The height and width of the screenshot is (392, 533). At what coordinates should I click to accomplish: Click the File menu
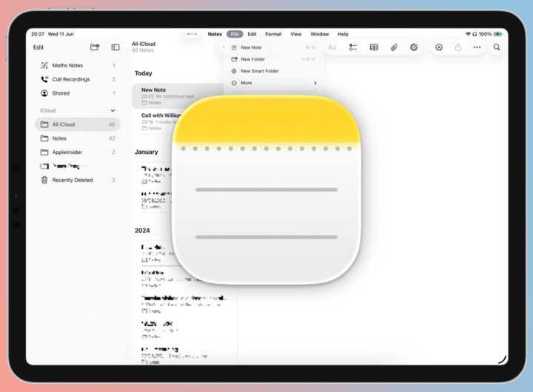pyautogui.click(x=235, y=34)
